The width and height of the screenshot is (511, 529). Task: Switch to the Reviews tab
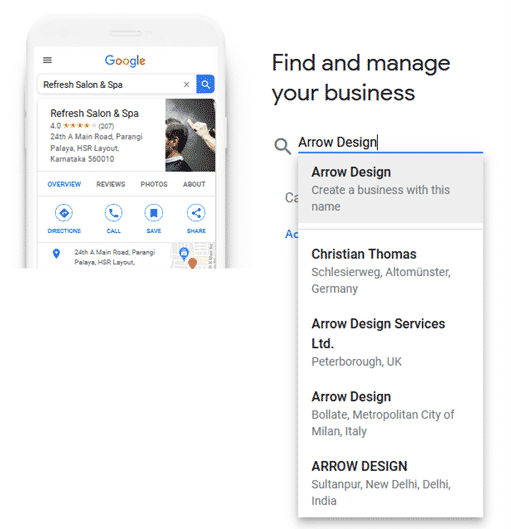(111, 184)
